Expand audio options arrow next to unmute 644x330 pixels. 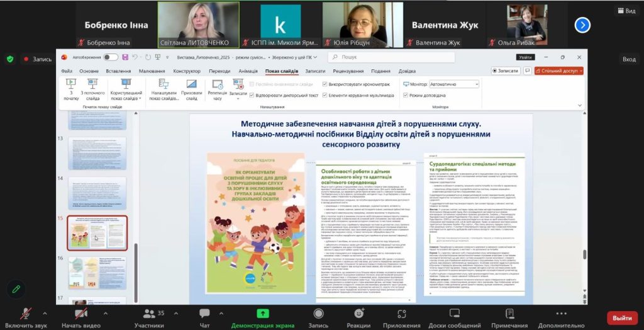(45, 313)
